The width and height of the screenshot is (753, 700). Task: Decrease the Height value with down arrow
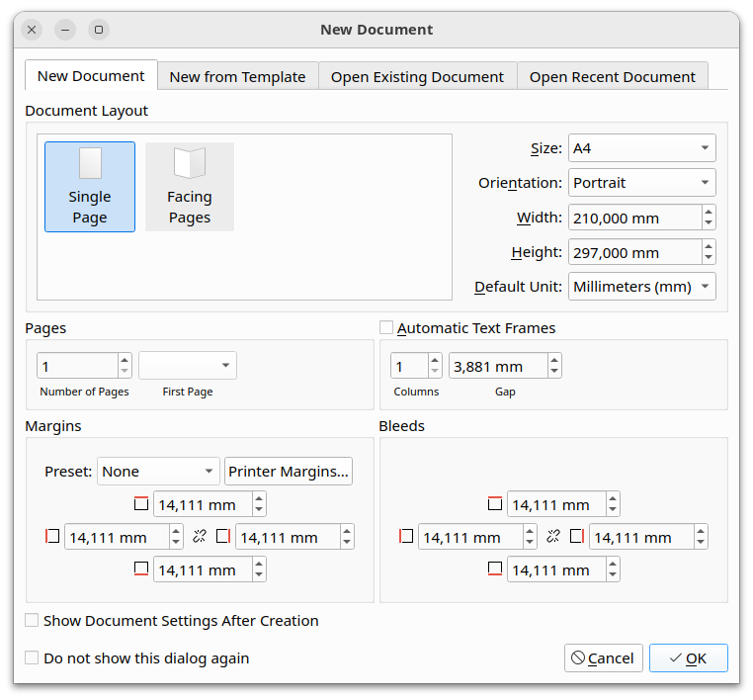click(x=709, y=258)
